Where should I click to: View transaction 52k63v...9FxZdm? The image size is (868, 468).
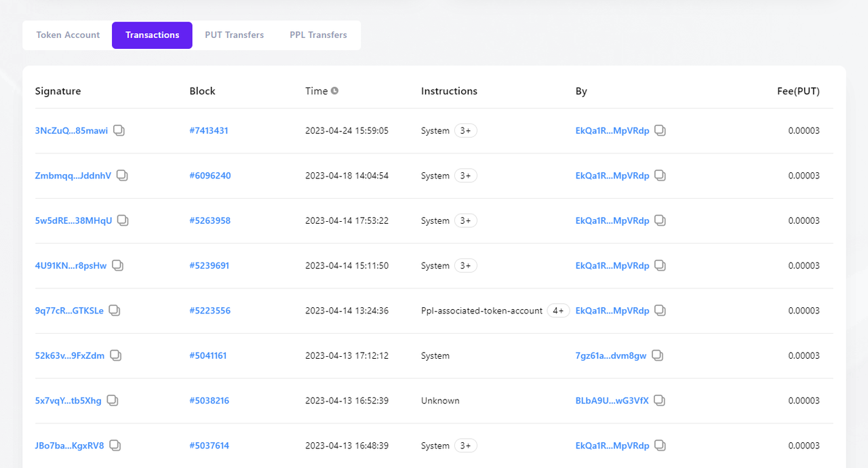click(x=70, y=355)
